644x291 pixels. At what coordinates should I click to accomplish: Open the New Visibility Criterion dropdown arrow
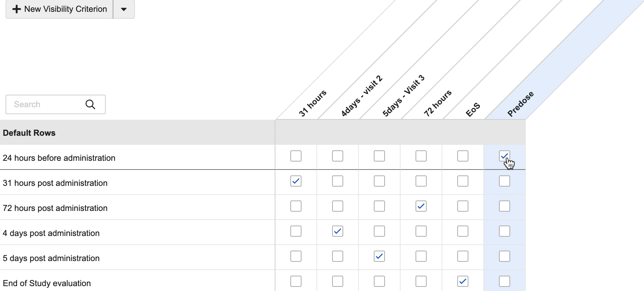click(124, 9)
